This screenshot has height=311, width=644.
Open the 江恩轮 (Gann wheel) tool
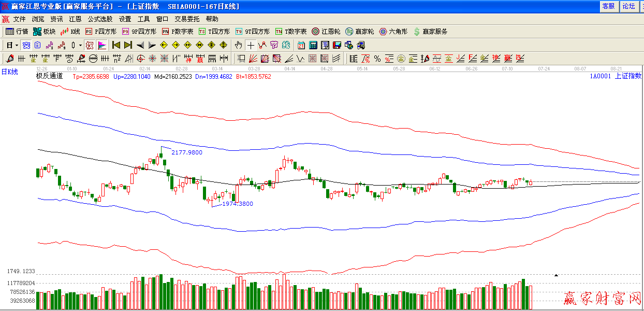[x=326, y=32]
